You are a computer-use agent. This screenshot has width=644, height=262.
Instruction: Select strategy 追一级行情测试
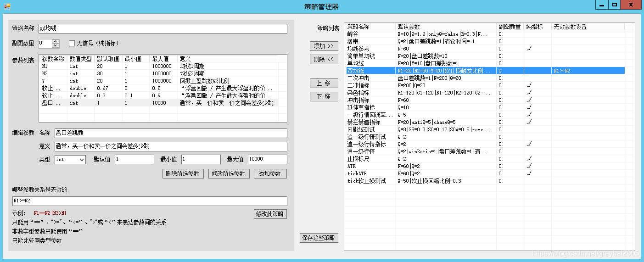(485, 137)
